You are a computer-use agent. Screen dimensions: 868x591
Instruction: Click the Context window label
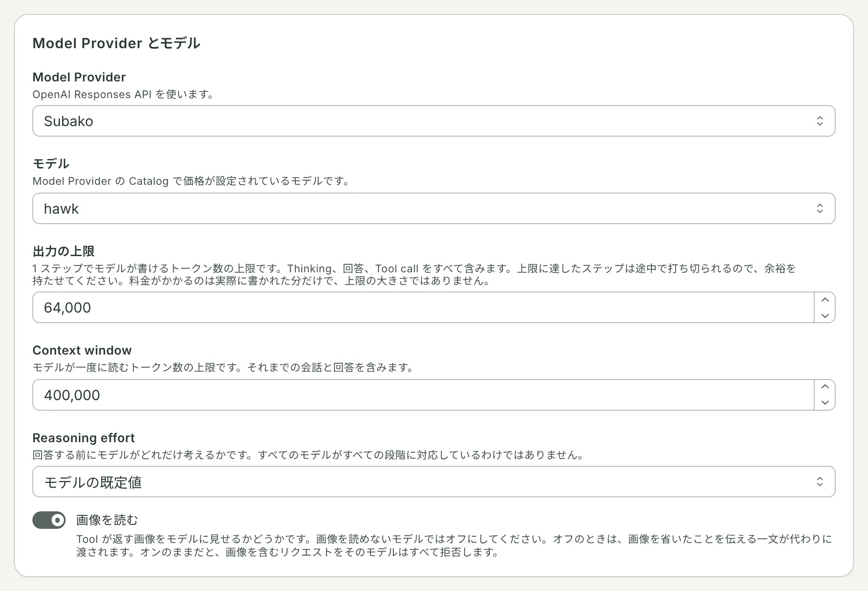82,350
